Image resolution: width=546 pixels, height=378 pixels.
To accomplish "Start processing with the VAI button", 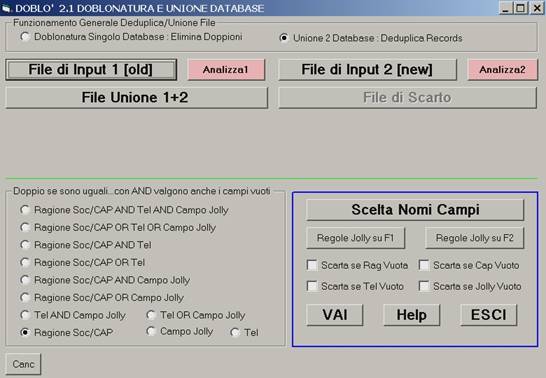I will (335, 315).
